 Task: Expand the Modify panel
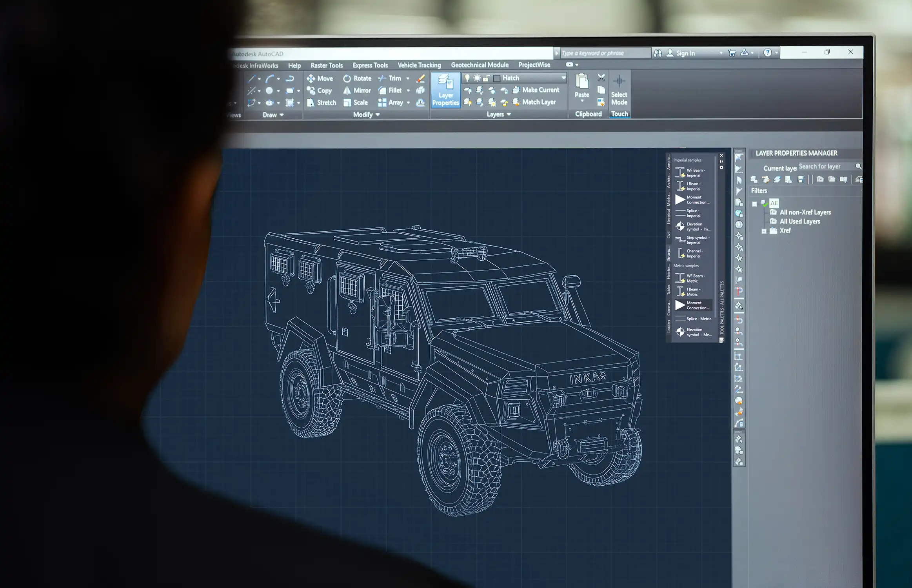[x=366, y=114]
